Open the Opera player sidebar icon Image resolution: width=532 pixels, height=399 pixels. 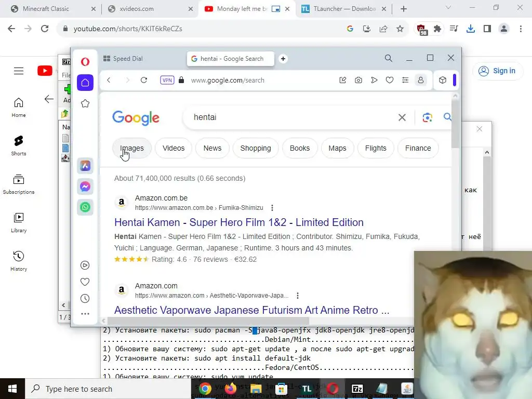[x=85, y=265]
